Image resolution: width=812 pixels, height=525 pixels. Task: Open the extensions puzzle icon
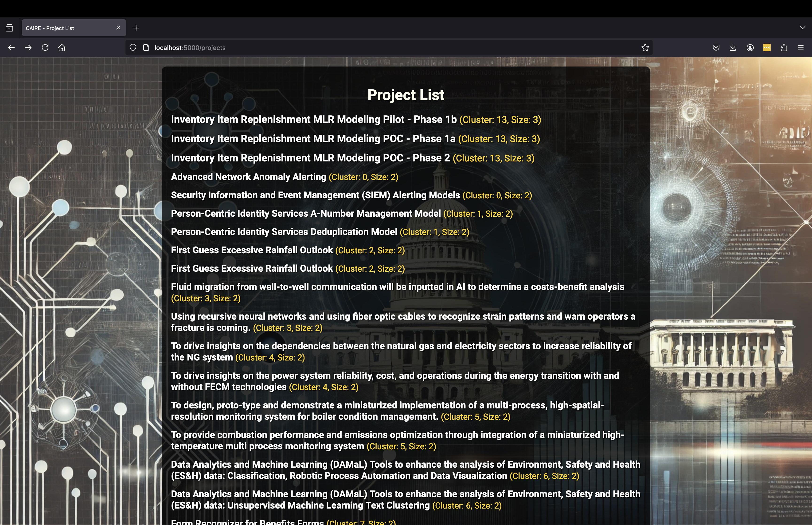784,48
